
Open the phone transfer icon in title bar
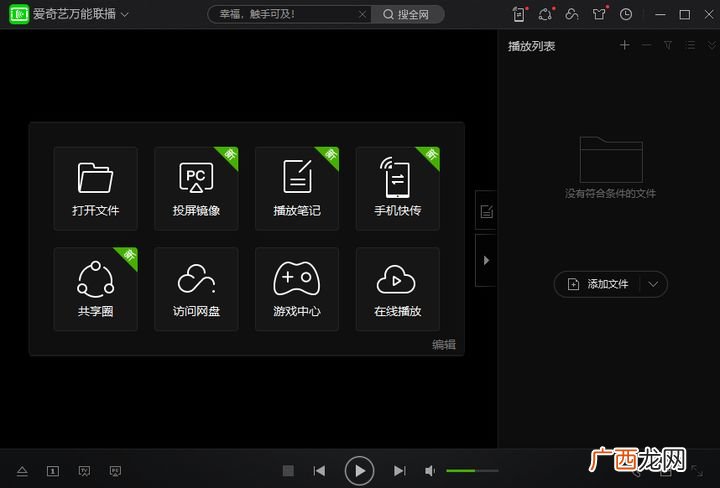[x=519, y=14]
